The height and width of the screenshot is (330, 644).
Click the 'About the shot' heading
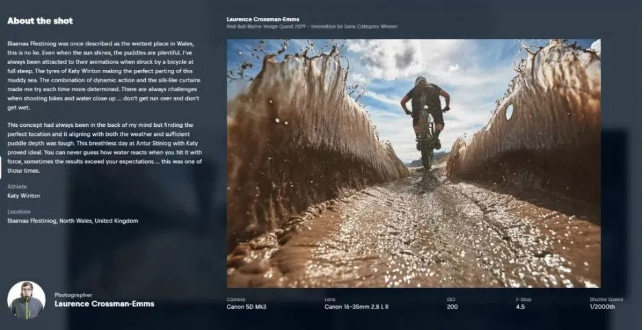40,21
